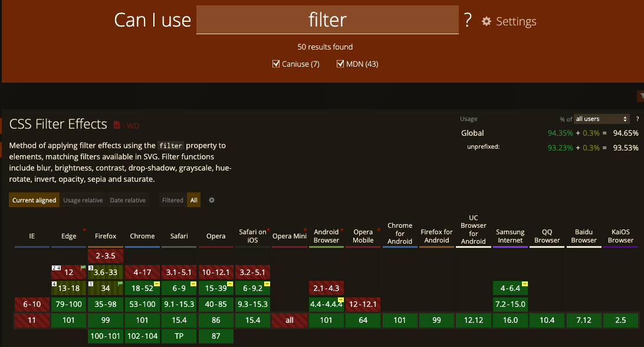Click yellow prefix marker on Opera 15-39

click(x=230, y=284)
